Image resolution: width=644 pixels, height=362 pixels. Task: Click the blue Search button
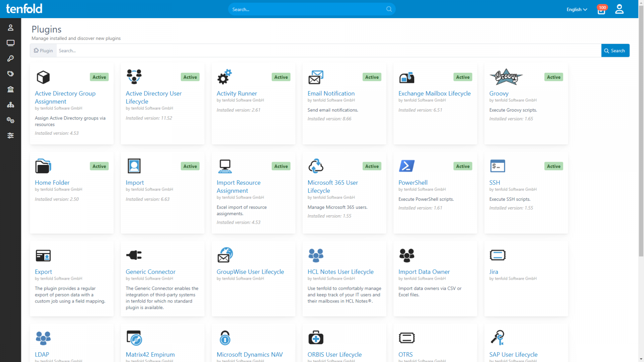pos(615,50)
